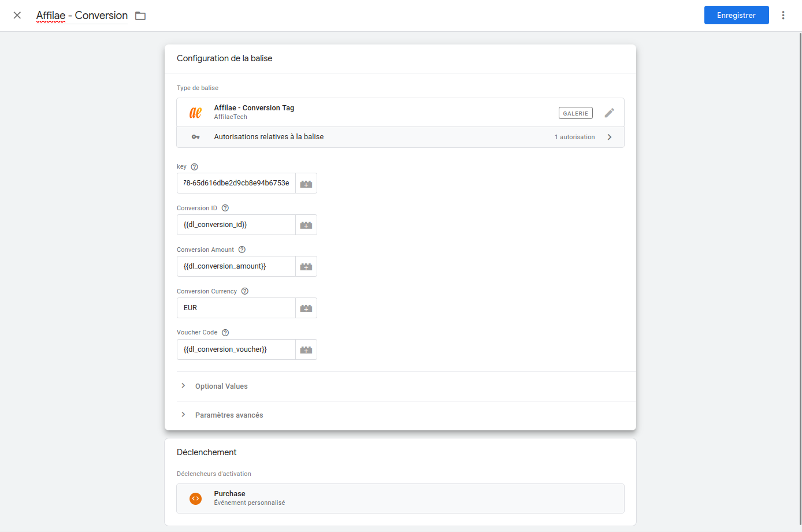Insert variable for Conversion Amount field

coord(306,267)
